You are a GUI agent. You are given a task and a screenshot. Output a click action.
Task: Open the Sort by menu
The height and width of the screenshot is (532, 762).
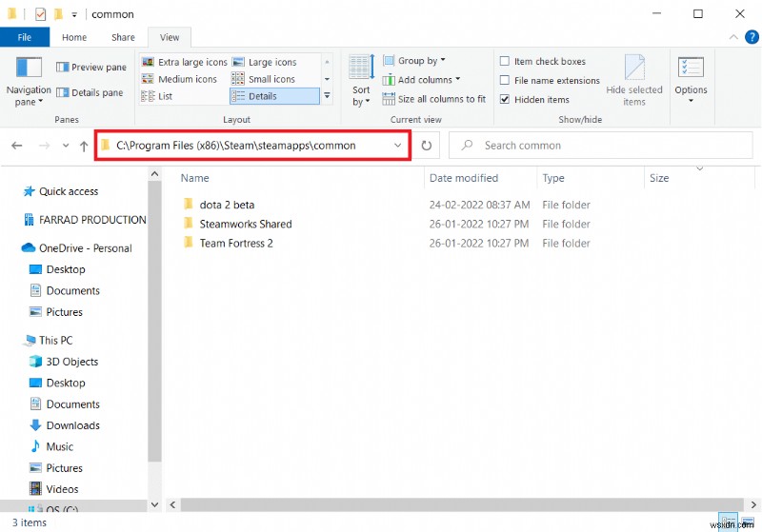(361, 81)
